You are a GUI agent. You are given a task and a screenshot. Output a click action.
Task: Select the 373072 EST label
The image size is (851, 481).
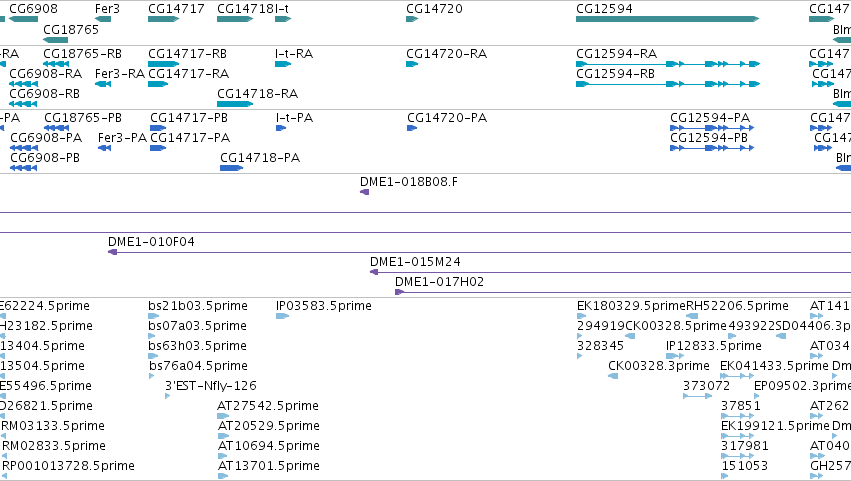click(x=707, y=385)
